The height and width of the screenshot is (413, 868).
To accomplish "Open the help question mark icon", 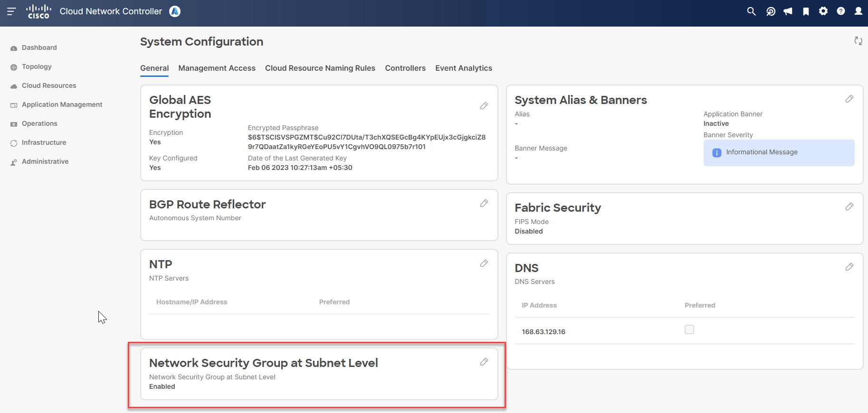I will 841,11.
